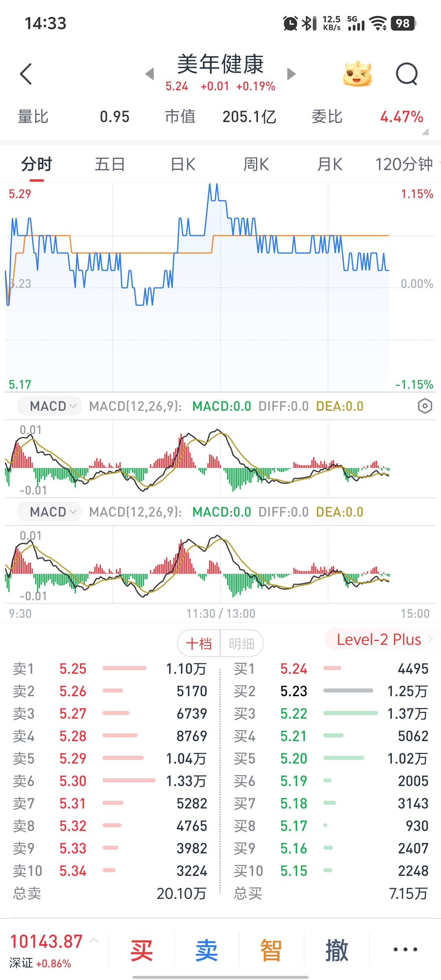441x980 pixels.
Task: Select 卖7 price 5.31 row
Action: coord(110,803)
